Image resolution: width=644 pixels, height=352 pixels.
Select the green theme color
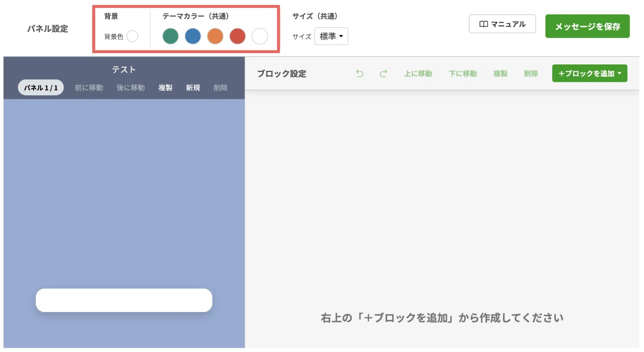click(x=170, y=36)
